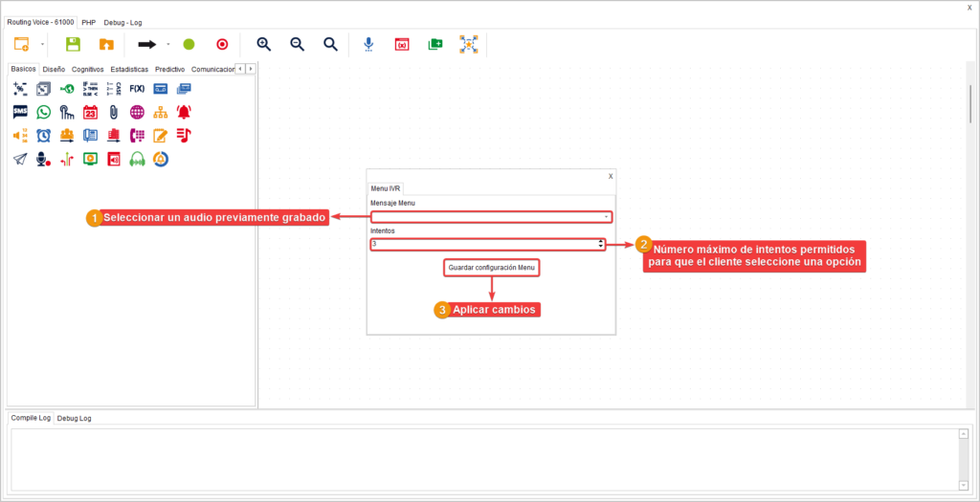The width and height of the screenshot is (980, 502).
Task: Select the red alarm bell component
Action: tap(185, 113)
